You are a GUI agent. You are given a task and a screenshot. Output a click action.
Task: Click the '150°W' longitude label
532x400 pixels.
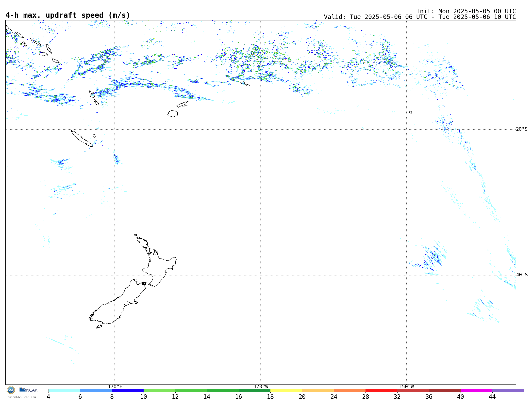(407, 386)
